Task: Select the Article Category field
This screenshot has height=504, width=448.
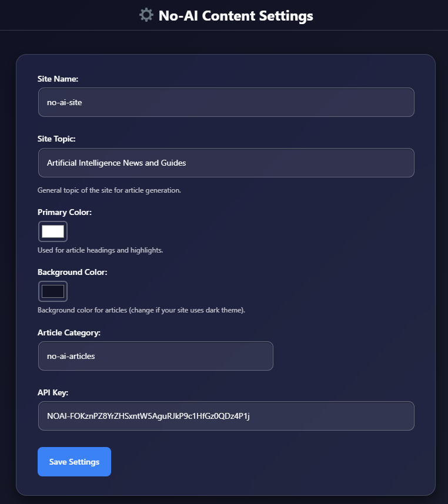Action: [x=155, y=356]
